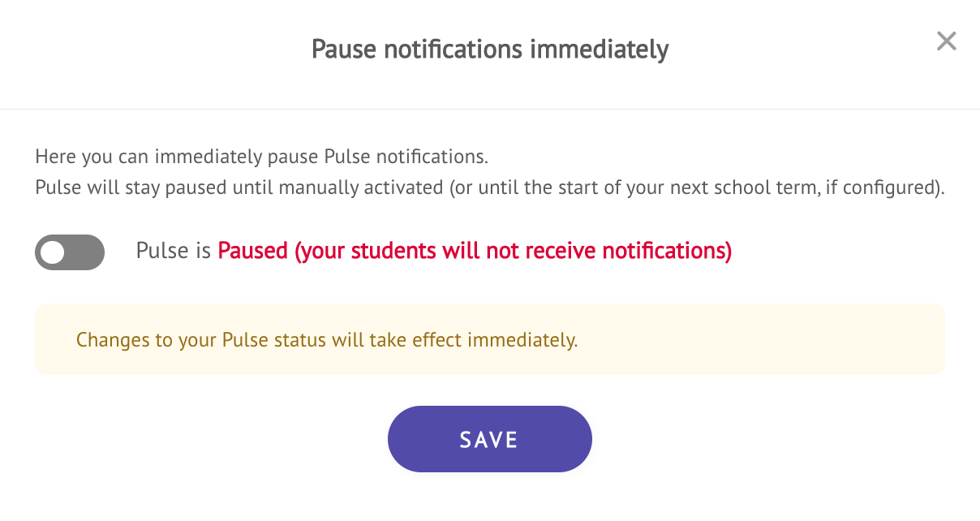
Task: Close the Pause notifications dialog
Action: (x=946, y=41)
